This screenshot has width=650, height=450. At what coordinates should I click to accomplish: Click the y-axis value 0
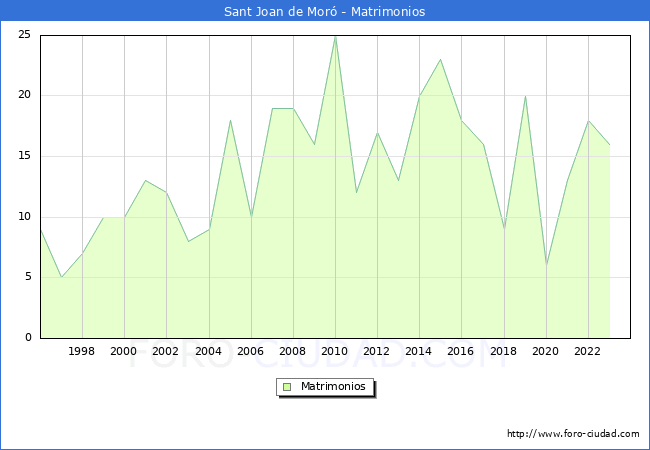point(28,338)
